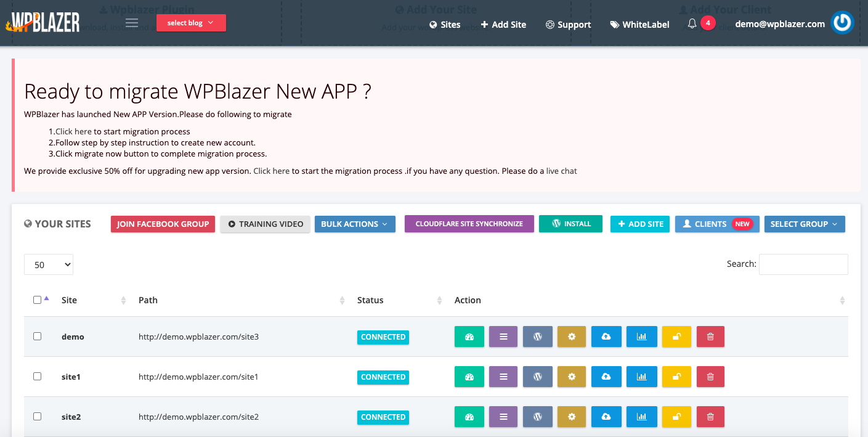Screen dimensions: 868x437
Task: Expand the Bulk Actions dropdown
Action: click(x=355, y=224)
